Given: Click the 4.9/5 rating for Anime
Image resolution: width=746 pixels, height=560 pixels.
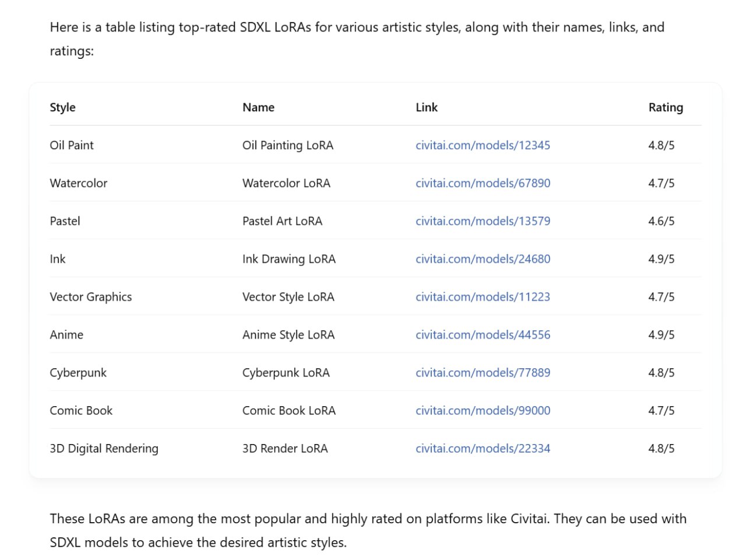Looking at the screenshot, I should click(x=661, y=334).
